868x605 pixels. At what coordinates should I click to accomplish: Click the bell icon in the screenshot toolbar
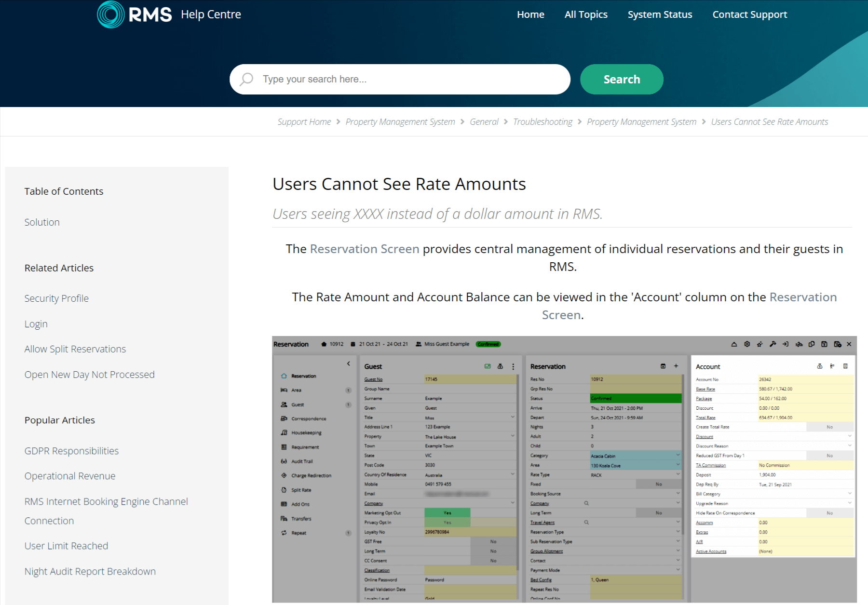(x=734, y=344)
